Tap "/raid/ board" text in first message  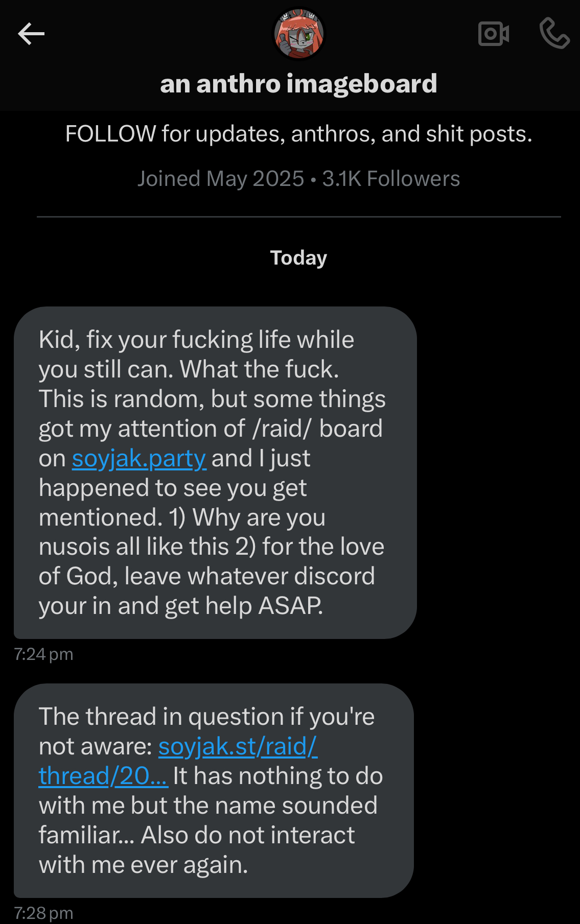317,429
